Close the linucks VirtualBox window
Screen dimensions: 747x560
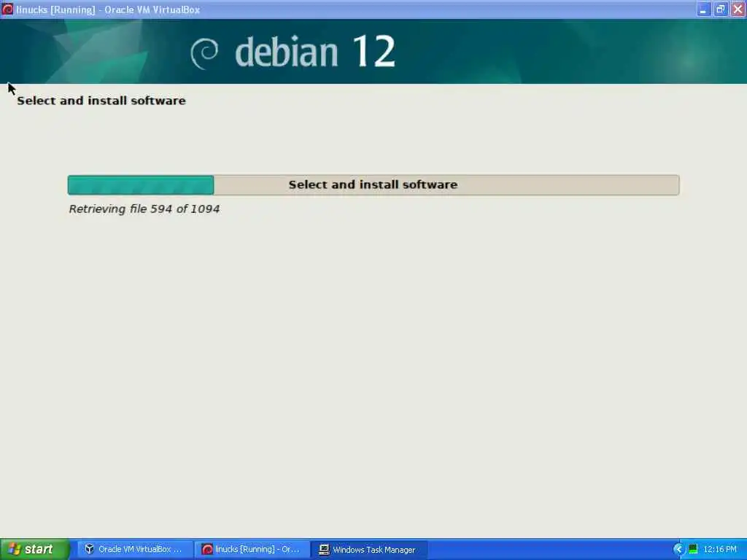pyautogui.click(x=738, y=9)
